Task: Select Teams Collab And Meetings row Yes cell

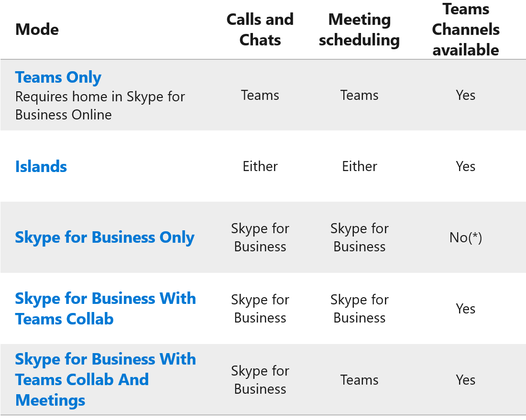Action: (466, 380)
